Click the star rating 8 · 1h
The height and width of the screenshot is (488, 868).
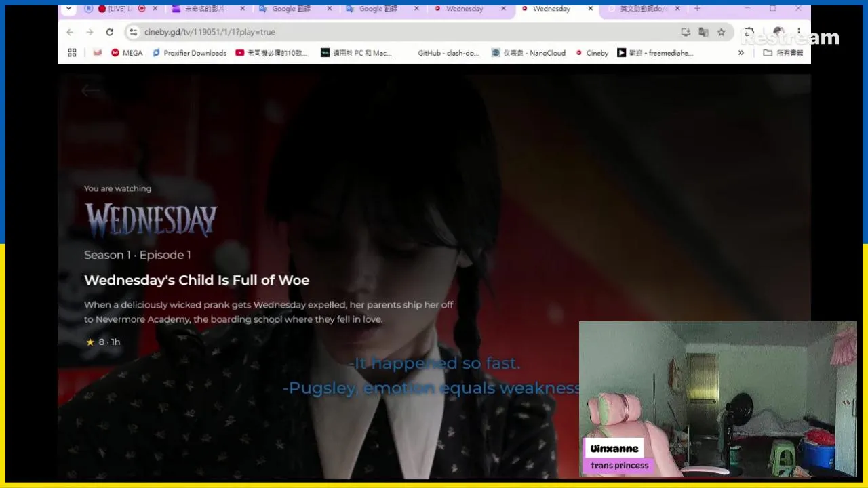point(103,342)
